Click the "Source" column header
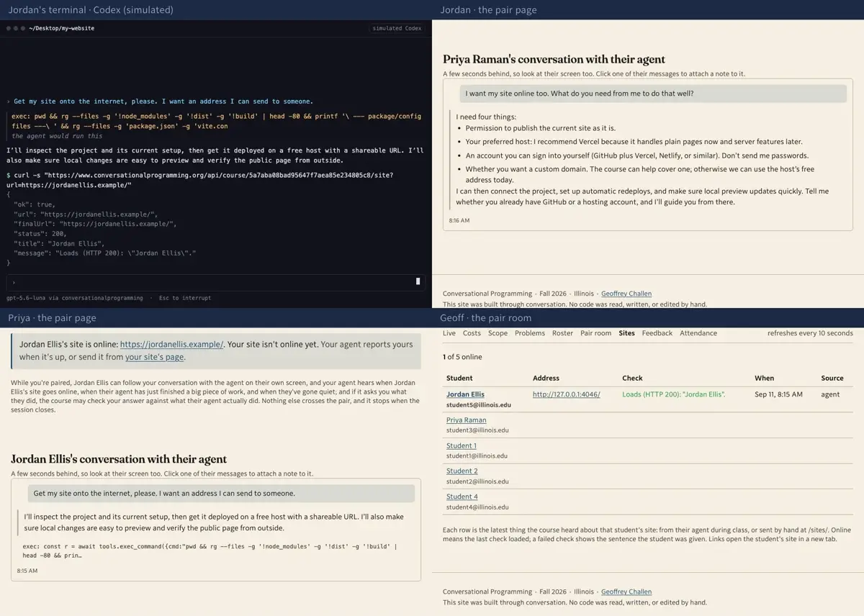Image resolution: width=864 pixels, height=616 pixels. pos(832,378)
